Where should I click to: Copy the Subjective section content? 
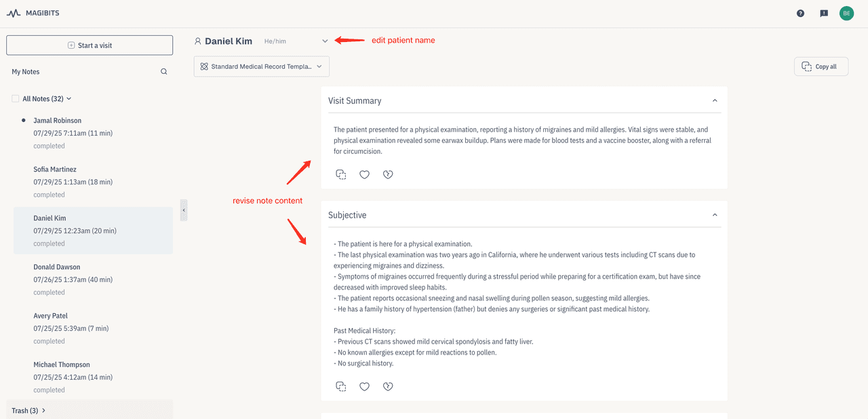[341, 386]
